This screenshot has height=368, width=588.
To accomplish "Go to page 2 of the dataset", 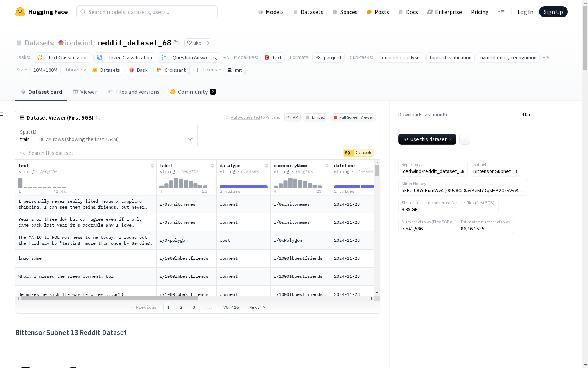I will 181,307.
